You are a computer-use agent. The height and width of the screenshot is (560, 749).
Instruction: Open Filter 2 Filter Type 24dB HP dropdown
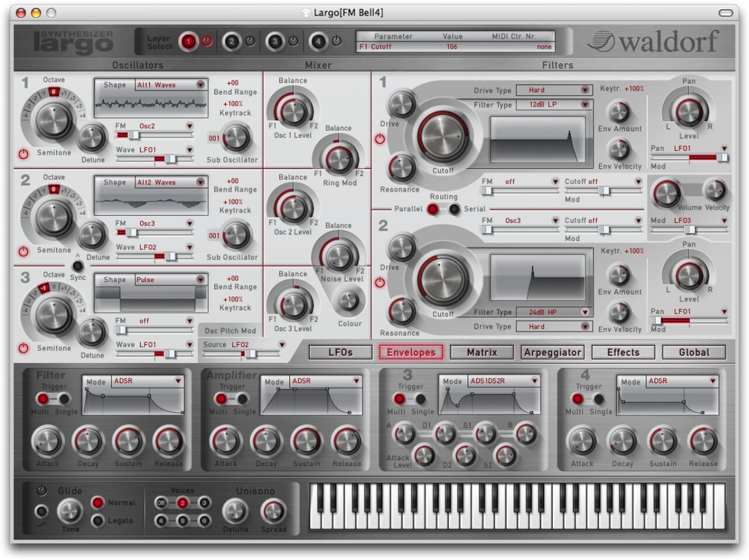coord(554,312)
